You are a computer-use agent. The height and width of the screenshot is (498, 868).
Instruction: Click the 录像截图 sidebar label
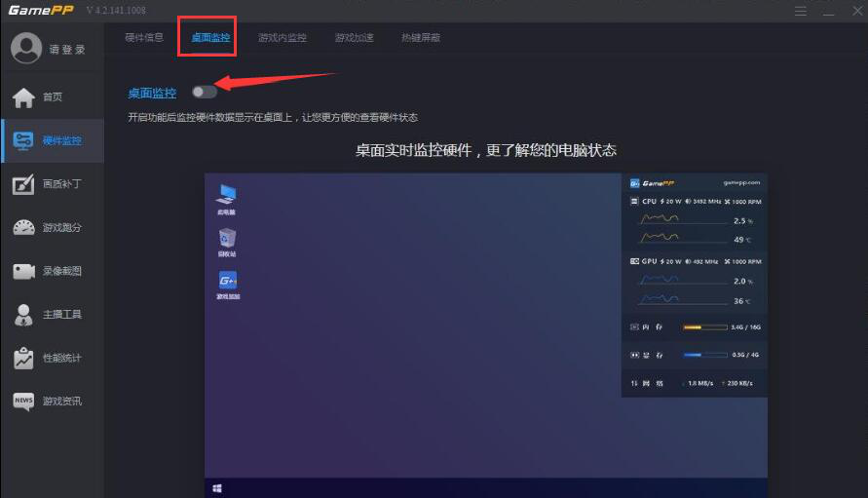[x=62, y=271]
